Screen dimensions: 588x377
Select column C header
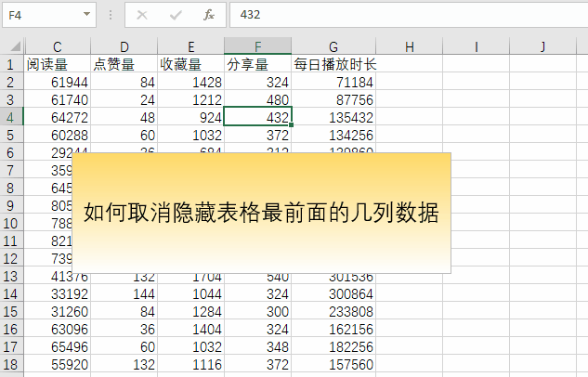pos(58,46)
